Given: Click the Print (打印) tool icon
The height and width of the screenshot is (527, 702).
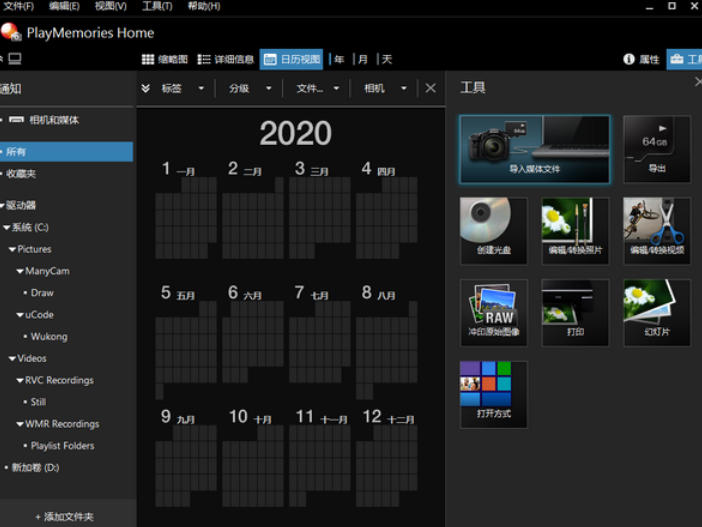Looking at the screenshot, I should [x=575, y=312].
